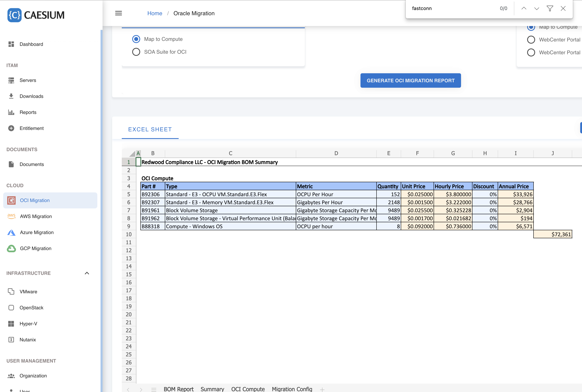Click the OCI Migration red icon
582x392 pixels.
tap(11, 200)
